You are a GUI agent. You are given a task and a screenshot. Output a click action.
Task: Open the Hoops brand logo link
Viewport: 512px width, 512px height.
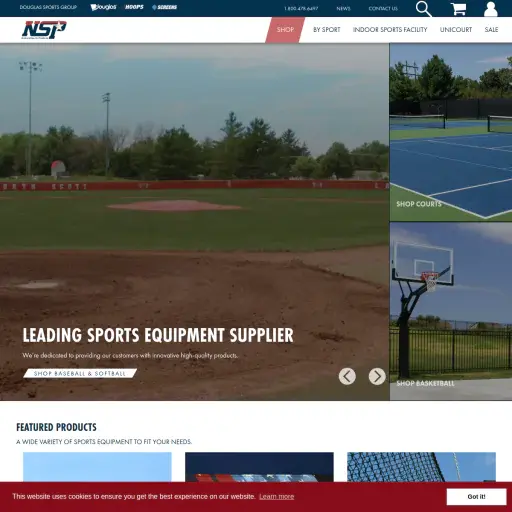134,7
